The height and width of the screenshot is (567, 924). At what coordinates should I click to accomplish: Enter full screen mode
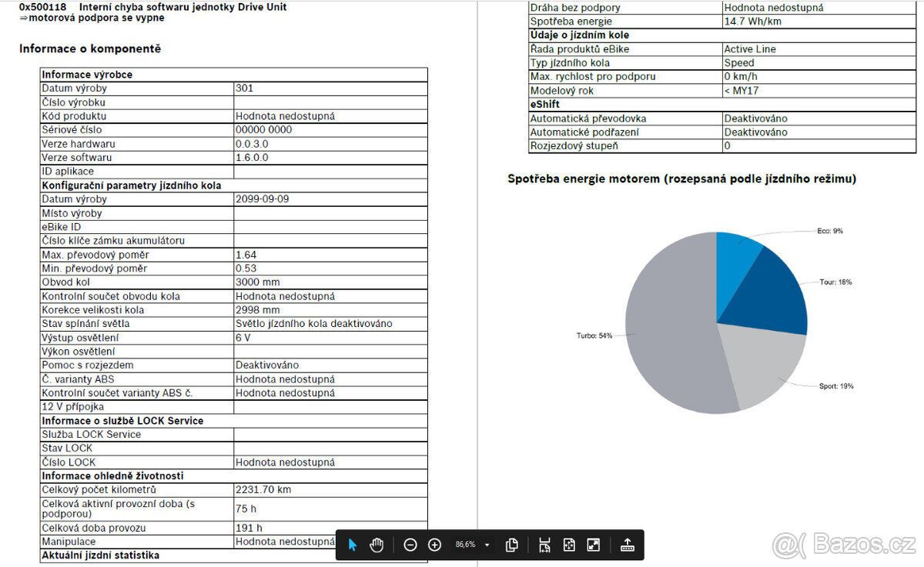click(x=594, y=545)
